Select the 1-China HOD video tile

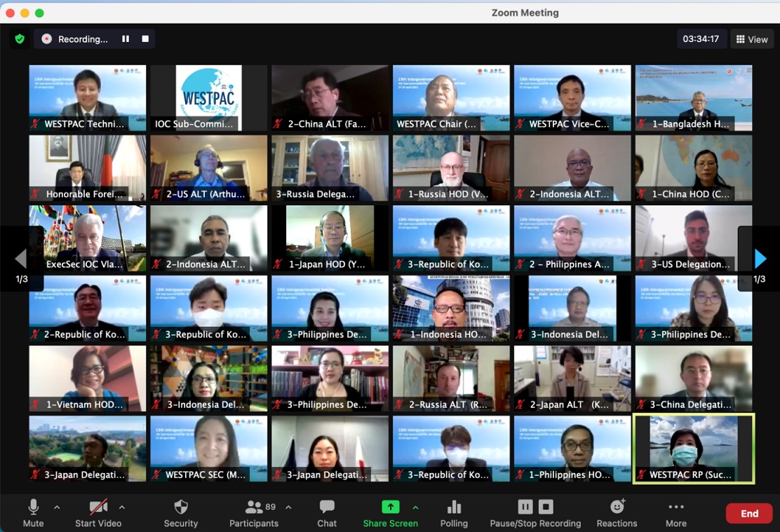click(x=694, y=168)
